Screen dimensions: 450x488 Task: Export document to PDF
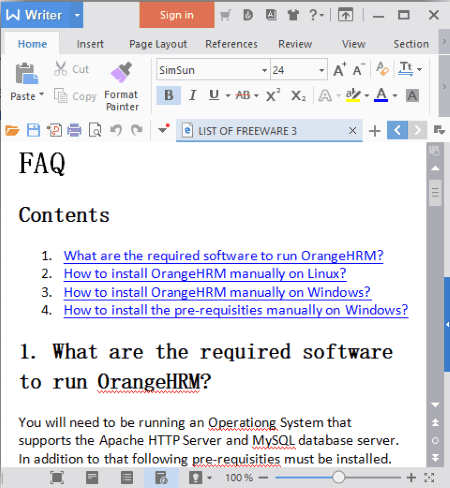tap(54, 130)
